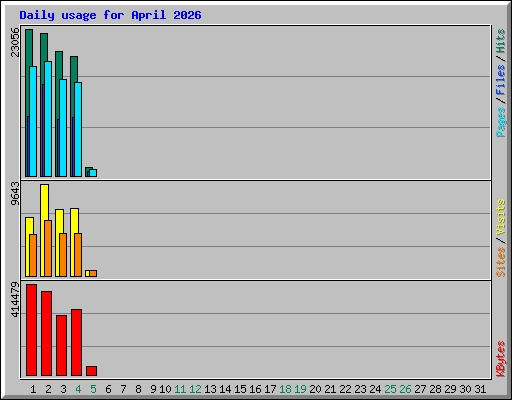Click the orange "Sites" legend label
This screenshot has width=512, height=400.
[501, 262]
